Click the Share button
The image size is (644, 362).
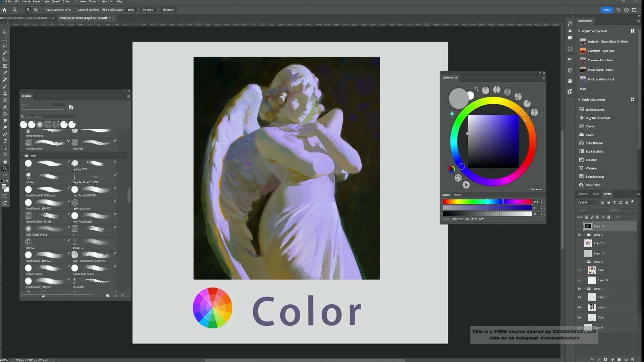pyautogui.click(x=606, y=10)
